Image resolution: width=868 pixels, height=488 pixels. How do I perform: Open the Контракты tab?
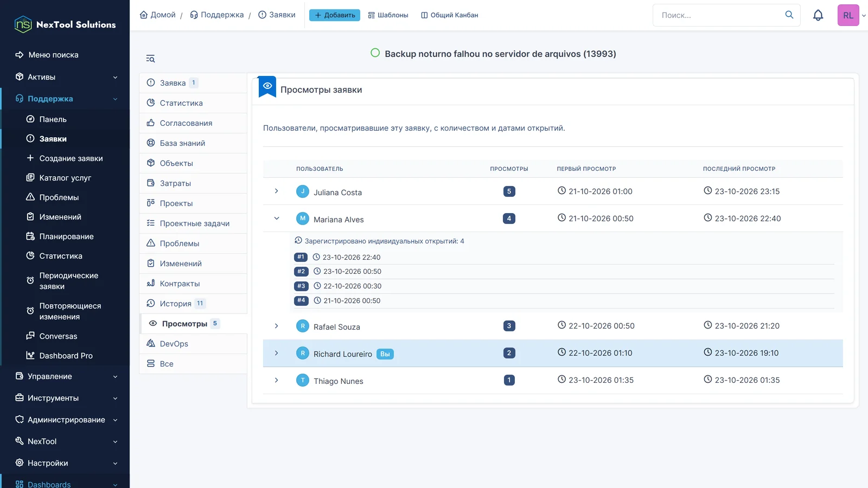click(193, 284)
